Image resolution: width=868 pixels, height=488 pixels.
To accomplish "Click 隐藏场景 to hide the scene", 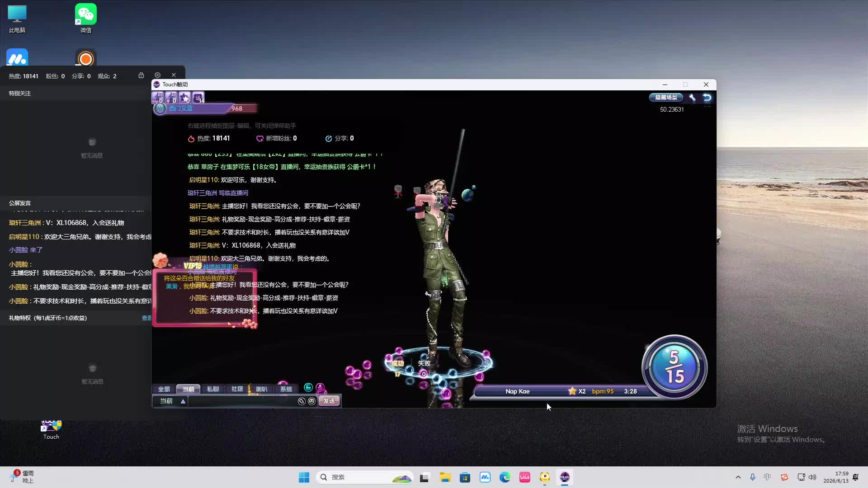I will [x=666, y=98].
